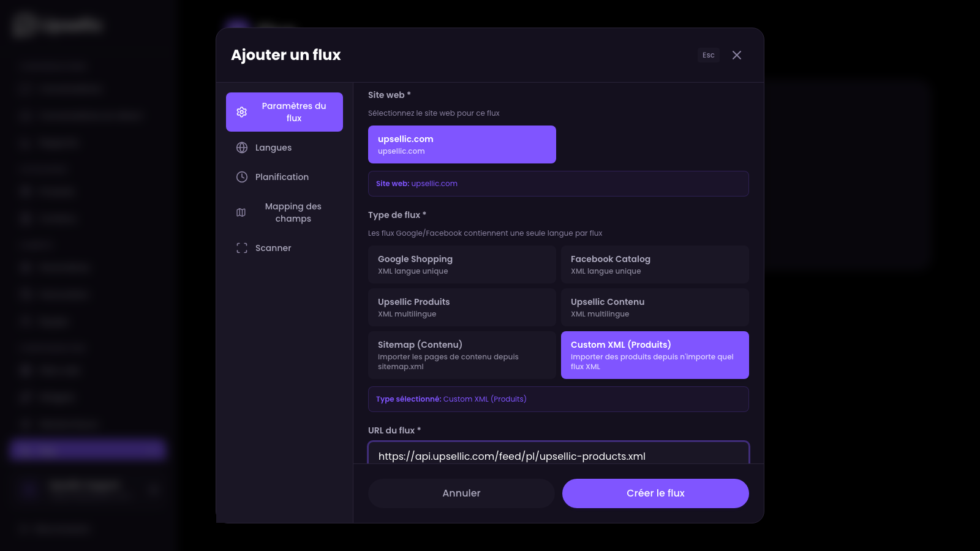Focus the URL du flux input field
Image resolution: width=980 pixels, height=551 pixels.
(558, 455)
